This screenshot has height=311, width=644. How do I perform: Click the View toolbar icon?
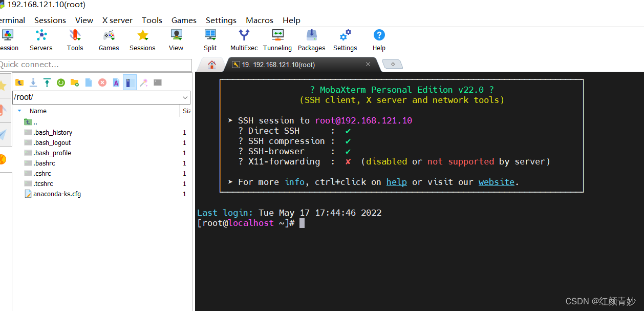click(176, 40)
